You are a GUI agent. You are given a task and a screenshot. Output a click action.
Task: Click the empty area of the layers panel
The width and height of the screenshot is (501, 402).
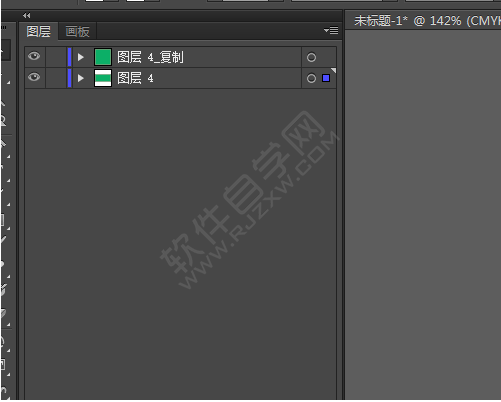(x=180, y=243)
